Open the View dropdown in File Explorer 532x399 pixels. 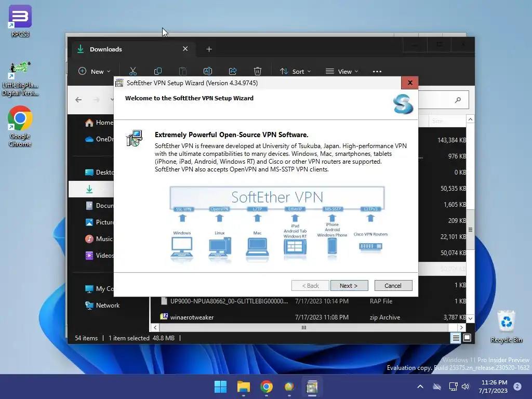[x=342, y=71]
